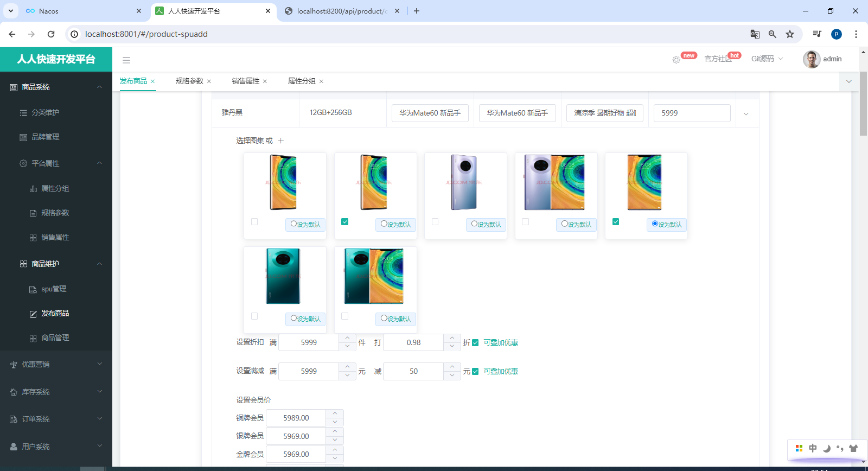Viewport: 868px width, 471px height.
Task: Close the 属性分组 tab
Action: pyautogui.click(x=321, y=81)
